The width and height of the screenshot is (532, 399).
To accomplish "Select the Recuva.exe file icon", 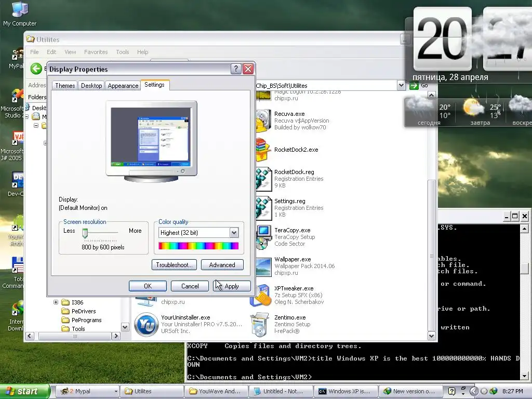I will point(263,121).
